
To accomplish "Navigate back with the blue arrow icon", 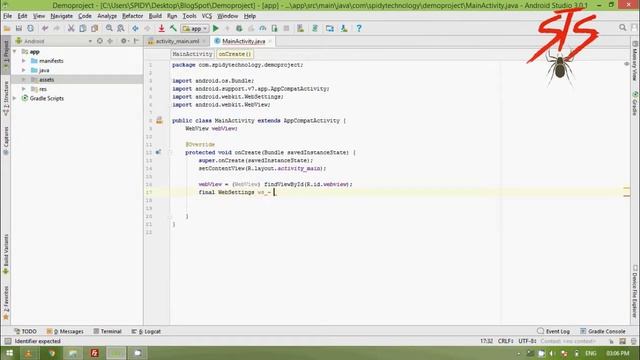I will [x=135, y=29].
